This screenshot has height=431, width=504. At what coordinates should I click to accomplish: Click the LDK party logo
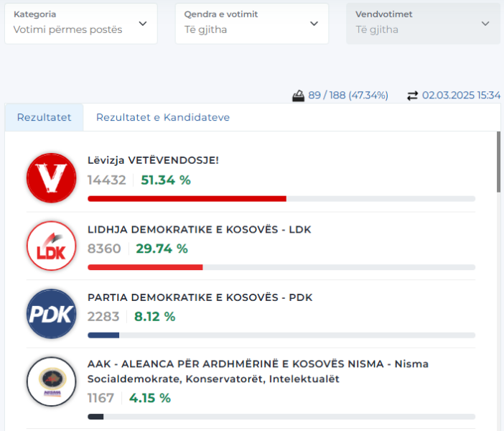click(51, 246)
